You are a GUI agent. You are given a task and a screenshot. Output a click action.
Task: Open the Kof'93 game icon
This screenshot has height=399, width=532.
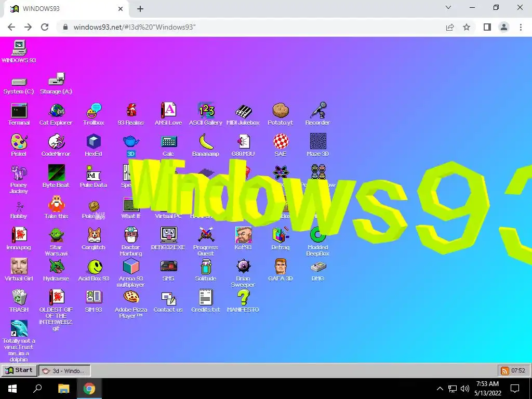click(243, 235)
